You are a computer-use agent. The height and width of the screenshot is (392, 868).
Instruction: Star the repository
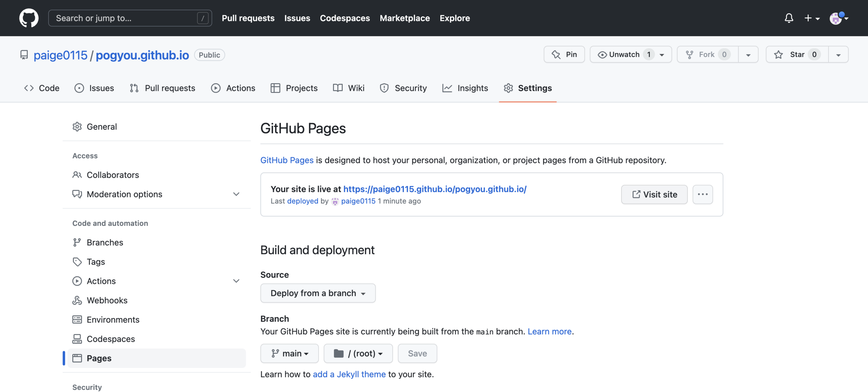[x=796, y=55]
